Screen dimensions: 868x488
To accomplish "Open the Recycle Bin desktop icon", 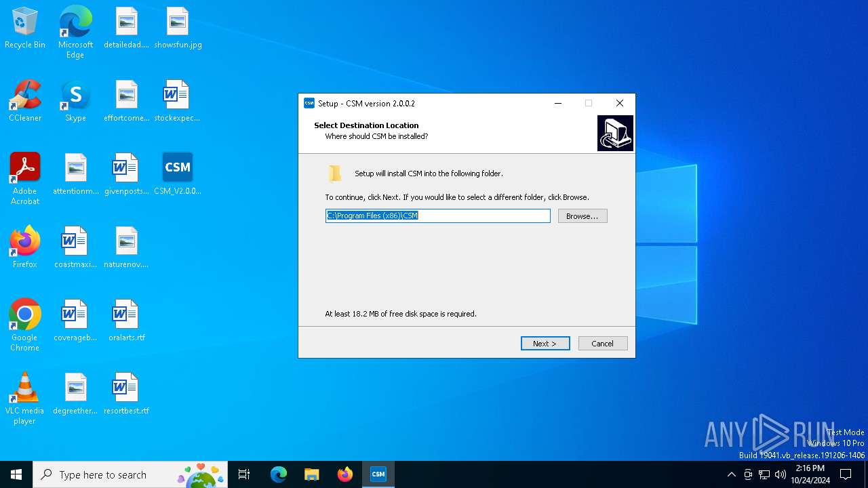I will tap(25, 28).
